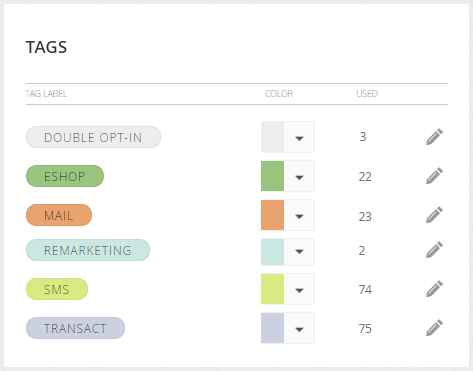Edit the MAIL tag via pencil icon
This screenshot has width=473, height=371.
pos(434,215)
